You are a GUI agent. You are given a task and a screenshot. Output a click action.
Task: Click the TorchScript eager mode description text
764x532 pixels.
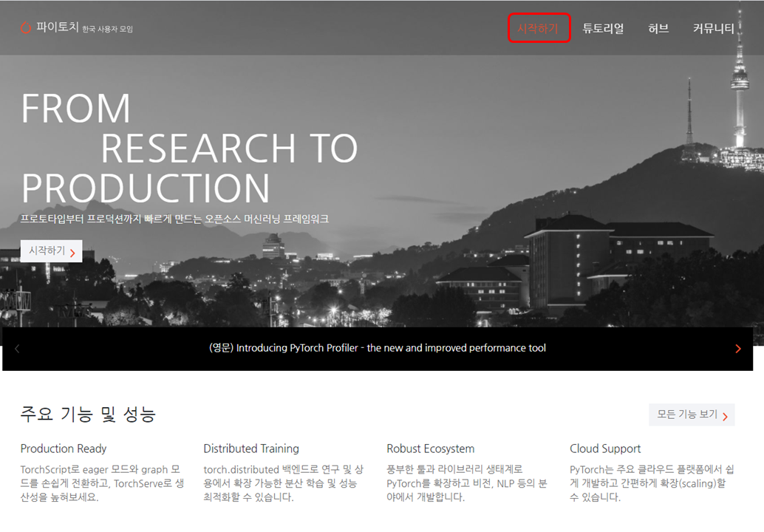102,483
